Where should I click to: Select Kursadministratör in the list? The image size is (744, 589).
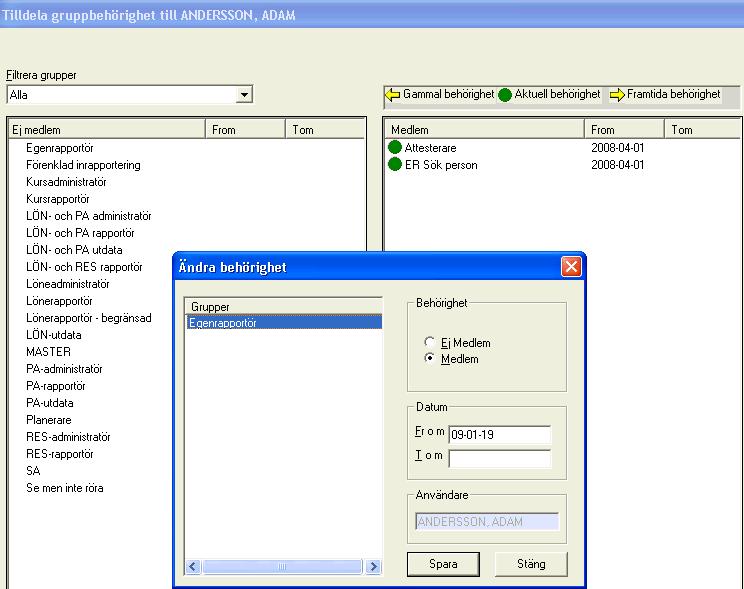click(66, 182)
